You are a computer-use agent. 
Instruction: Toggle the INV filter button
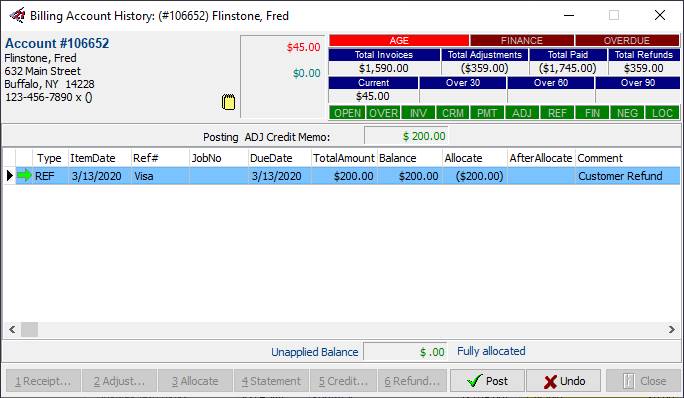pos(418,113)
